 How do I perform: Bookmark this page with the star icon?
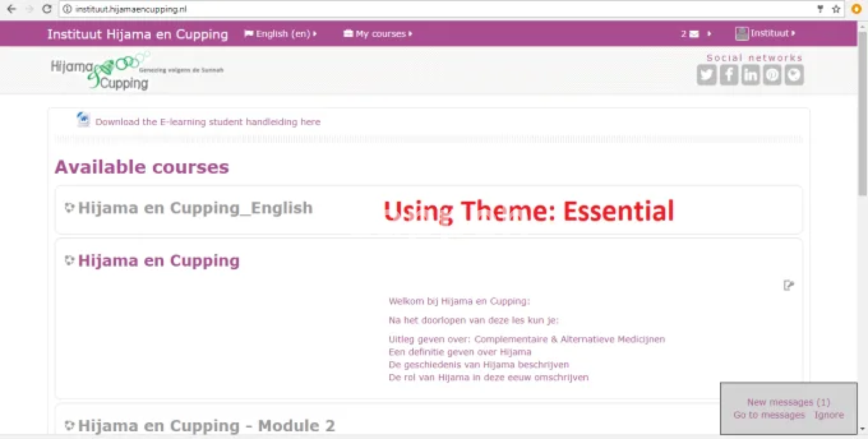point(836,9)
